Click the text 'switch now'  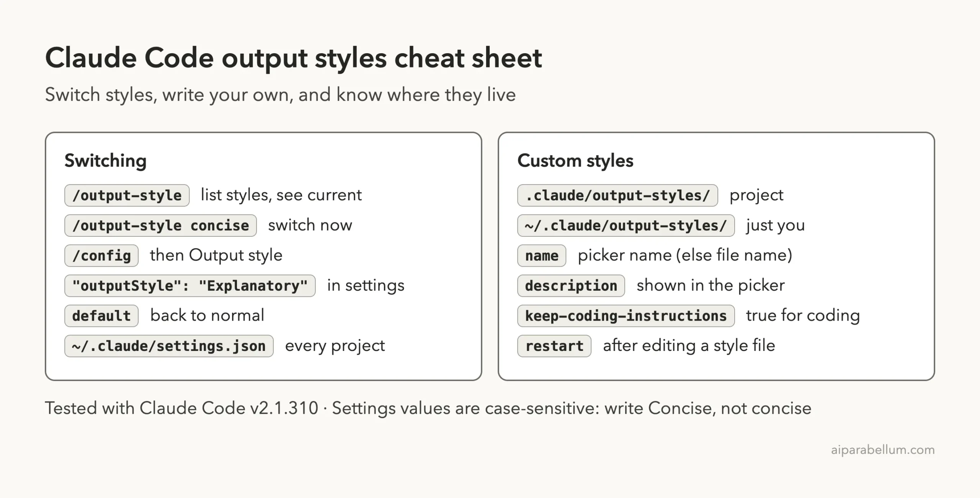click(x=310, y=225)
